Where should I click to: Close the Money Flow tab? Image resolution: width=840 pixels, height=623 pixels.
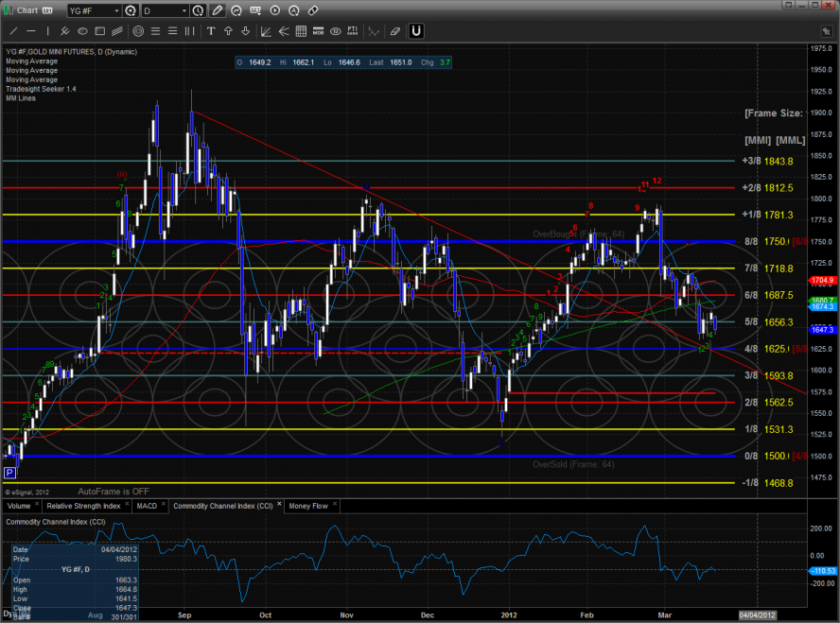[333, 506]
